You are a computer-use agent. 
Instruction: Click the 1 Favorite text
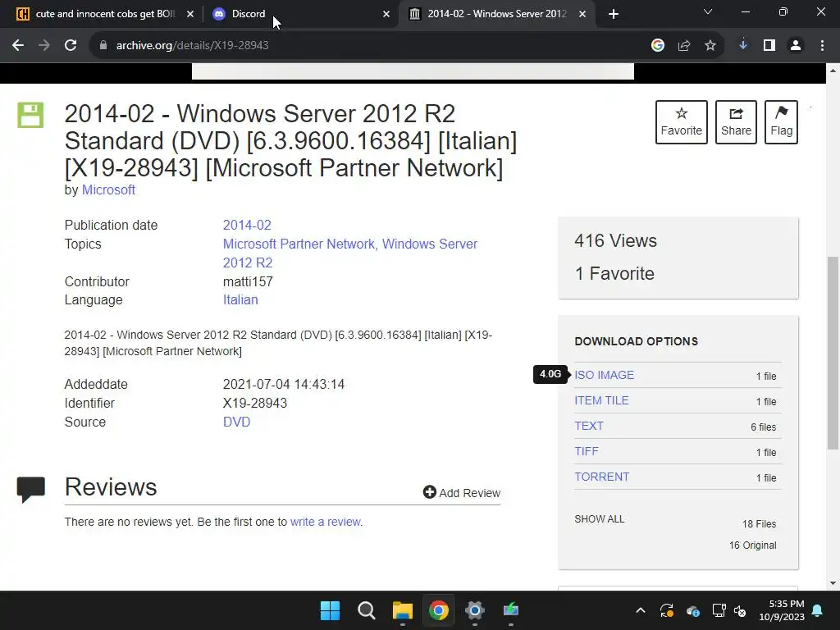tap(614, 274)
